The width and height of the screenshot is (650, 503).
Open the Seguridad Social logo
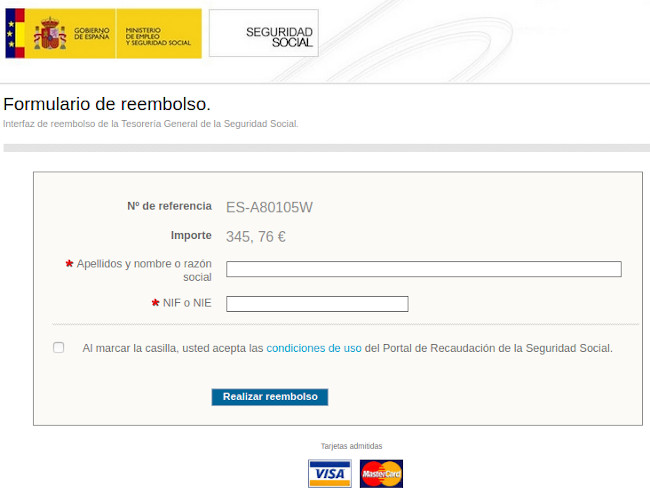[264, 33]
